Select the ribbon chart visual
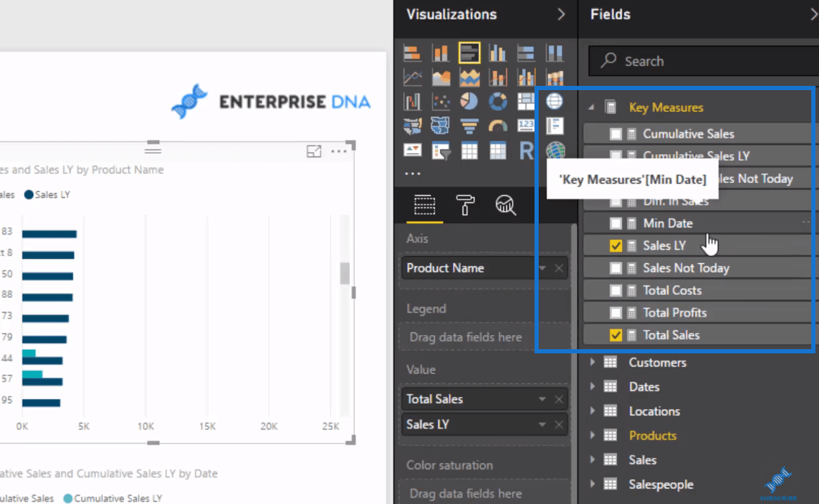The image size is (819, 504). click(554, 77)
